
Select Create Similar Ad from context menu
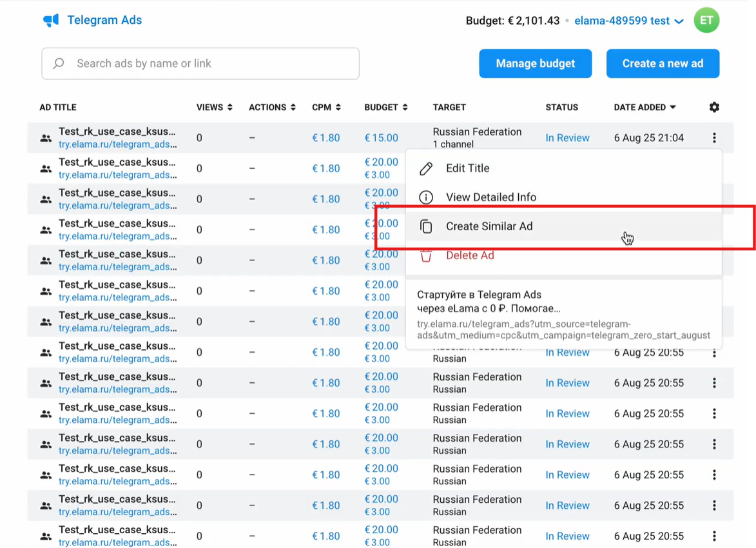point(489,226)
